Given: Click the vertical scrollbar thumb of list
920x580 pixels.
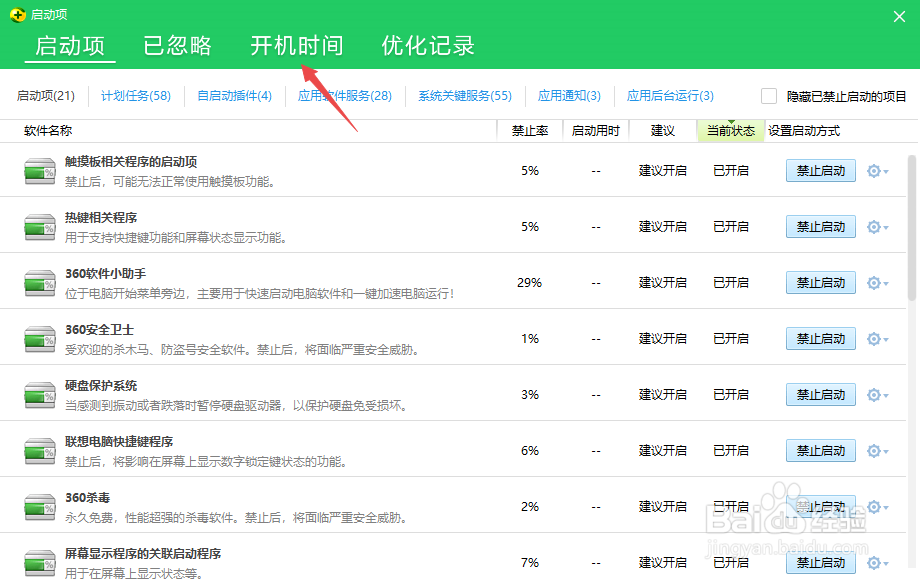Looking at the screenshot, I should click(x=912, y=228).
